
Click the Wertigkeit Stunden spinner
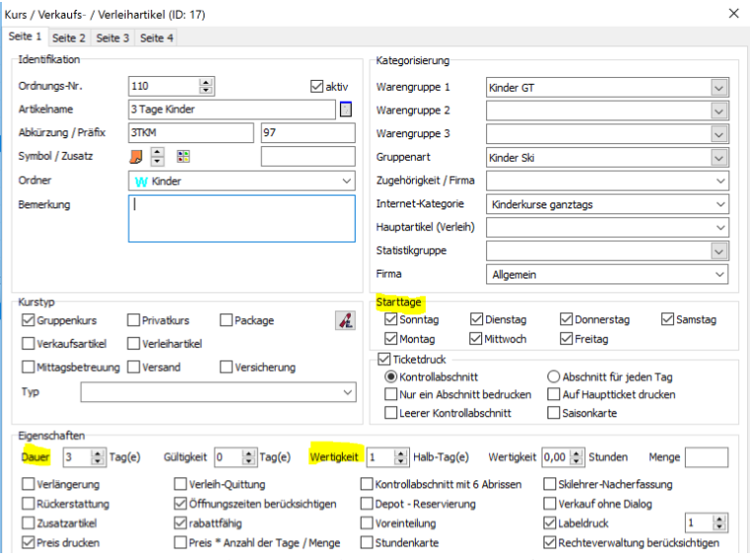[577, 457]
